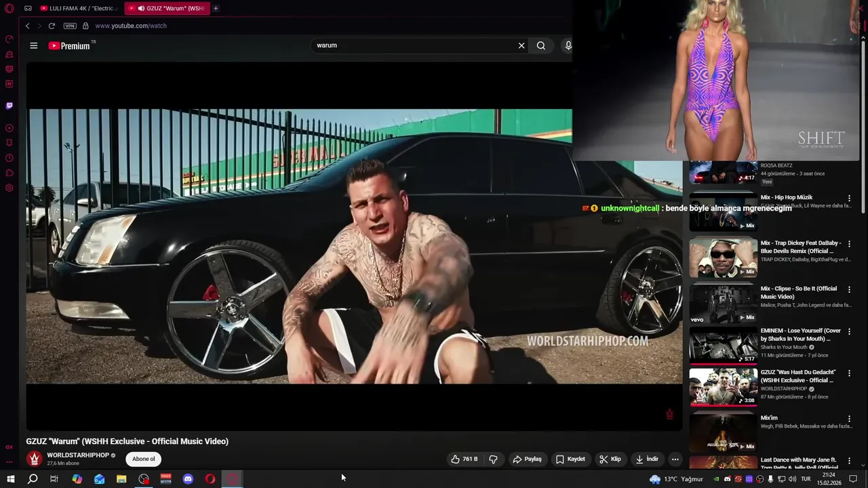Download the video with İndir
Image resolution: width=868 pixels, height=488 pixels.
(x=646, y=459)
